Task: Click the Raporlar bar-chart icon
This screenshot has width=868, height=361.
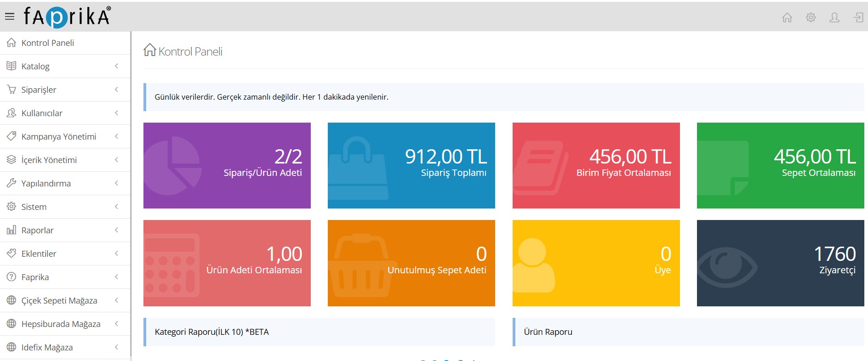Action: pyautogui.click(x=11, y=230)
